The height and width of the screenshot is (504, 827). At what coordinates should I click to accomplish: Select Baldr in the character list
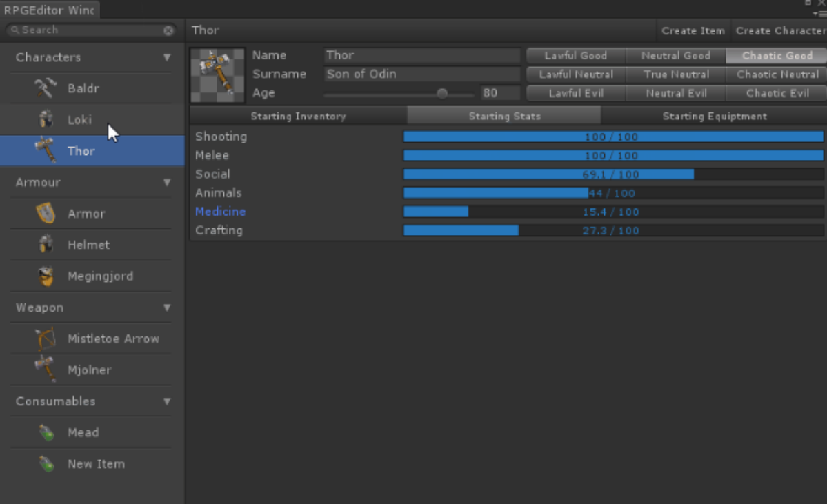(x=92, y=88)
